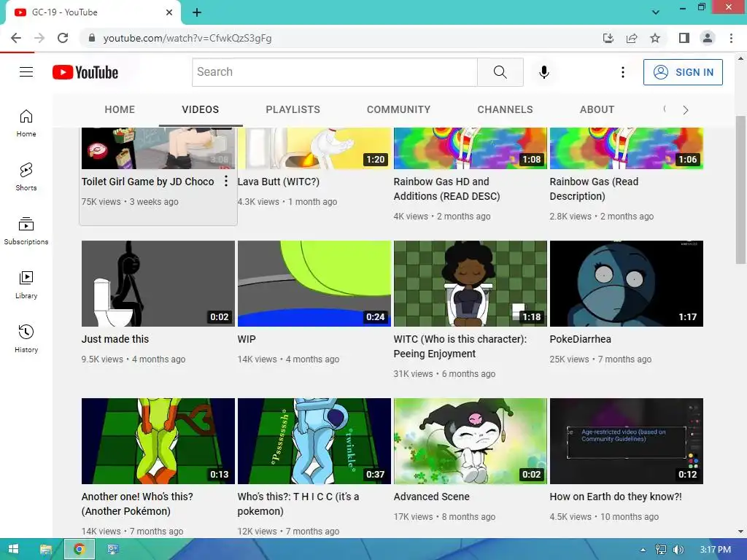Bookmark this page with star icon
The image size is (747, 560).
[x=655, y=38]
